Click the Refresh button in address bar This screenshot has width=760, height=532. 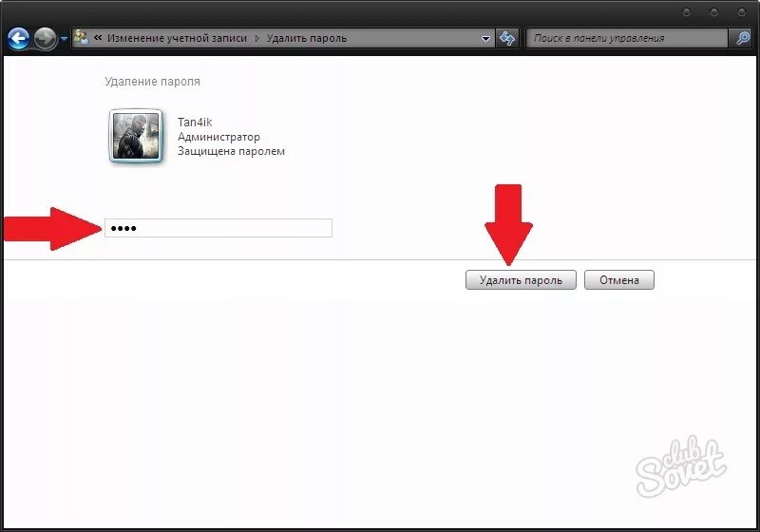pyautogui.click(x=507, y=38)
